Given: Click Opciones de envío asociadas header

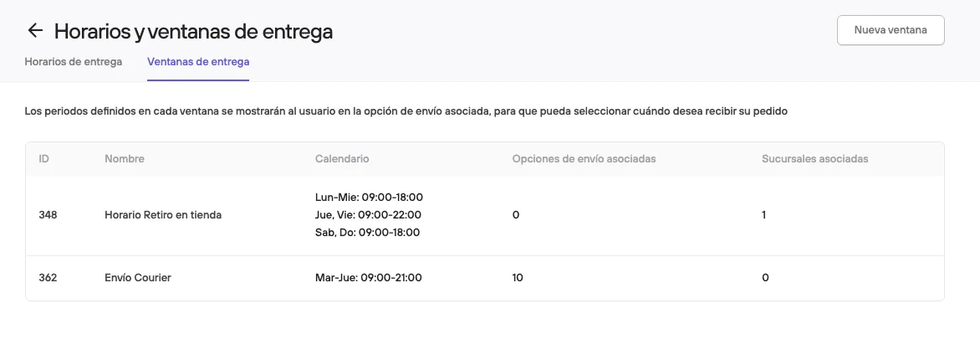Looking at the screenshot, I should (x=584, y=159).
